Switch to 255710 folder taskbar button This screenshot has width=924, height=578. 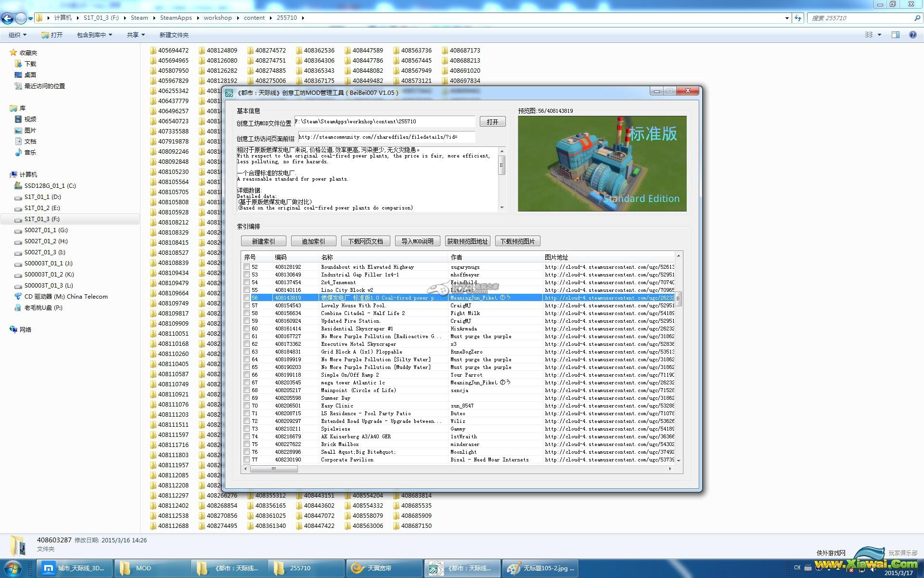[x=307, y=568]
